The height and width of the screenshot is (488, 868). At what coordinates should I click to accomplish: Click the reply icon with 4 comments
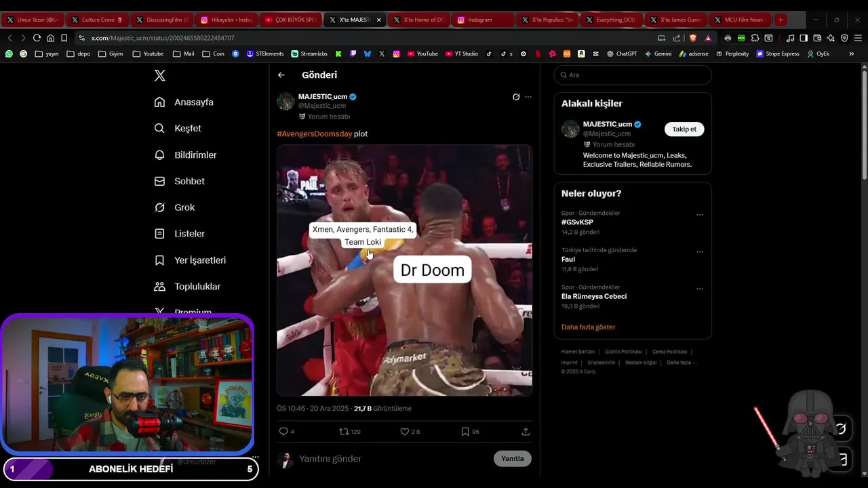[283, 432]
